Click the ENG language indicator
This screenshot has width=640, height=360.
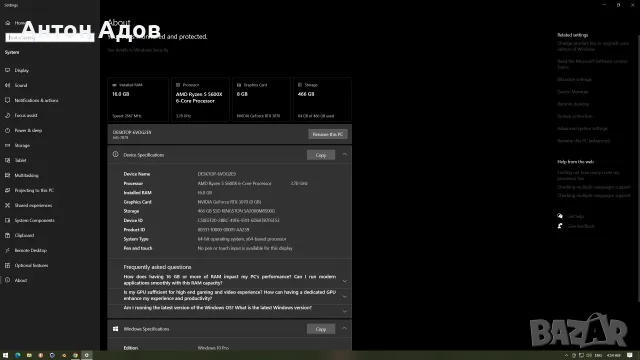click(x=598, y=356)
